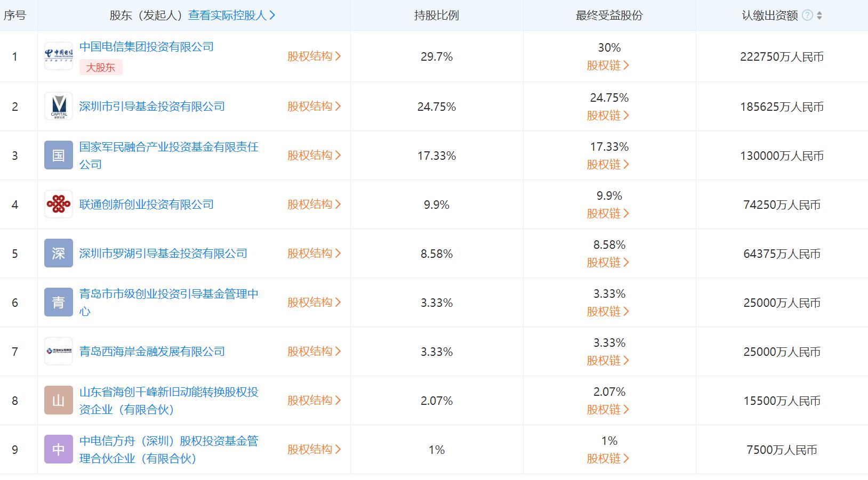Viewport: 868px width, 480px height.
Task: Click the 大股东 tag under China Telecom
Action: tap(101, 67)
